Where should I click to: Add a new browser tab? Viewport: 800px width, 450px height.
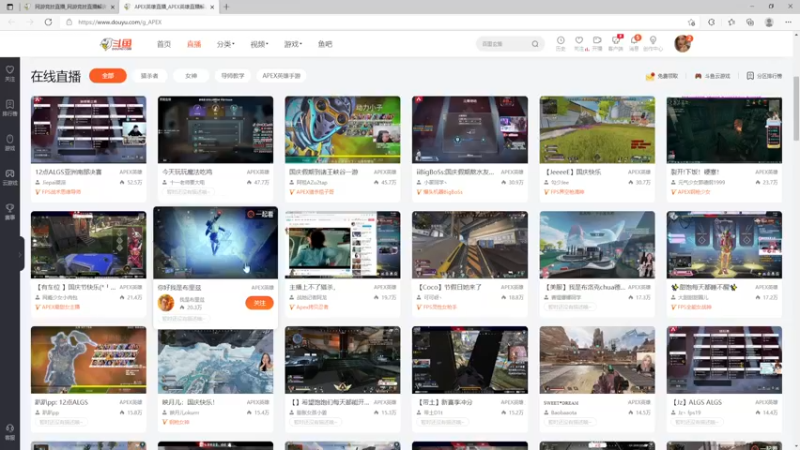tap(226, 7)
